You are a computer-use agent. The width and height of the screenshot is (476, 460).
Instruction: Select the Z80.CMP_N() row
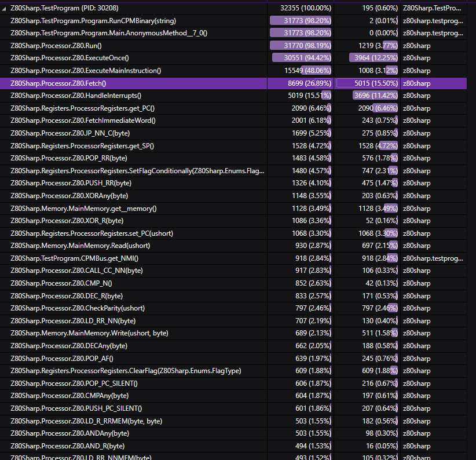pos(233,283)
